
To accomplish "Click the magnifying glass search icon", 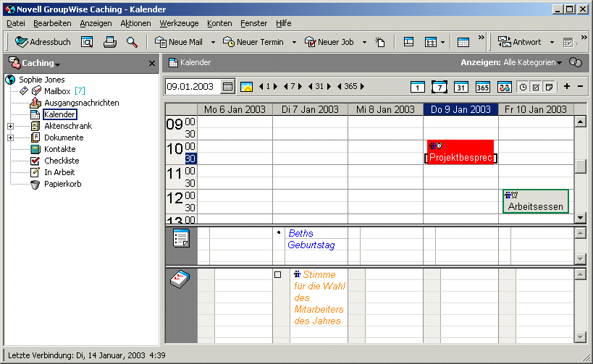I will pyautogui.click(x=132, y=42).
